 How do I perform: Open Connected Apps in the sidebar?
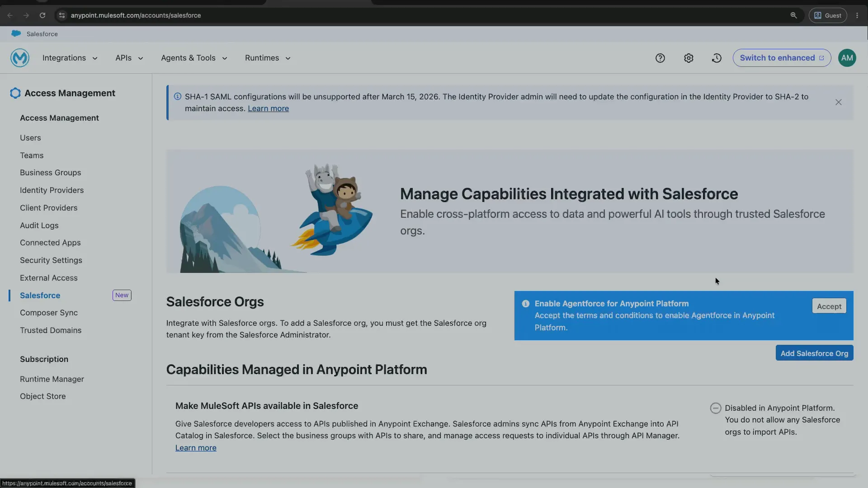(50, 243)
